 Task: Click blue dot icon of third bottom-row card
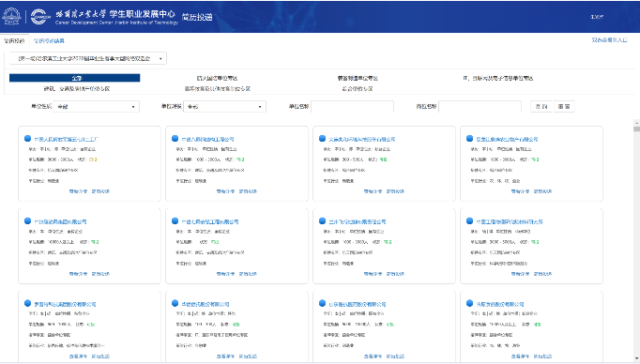tap(323, 303)
